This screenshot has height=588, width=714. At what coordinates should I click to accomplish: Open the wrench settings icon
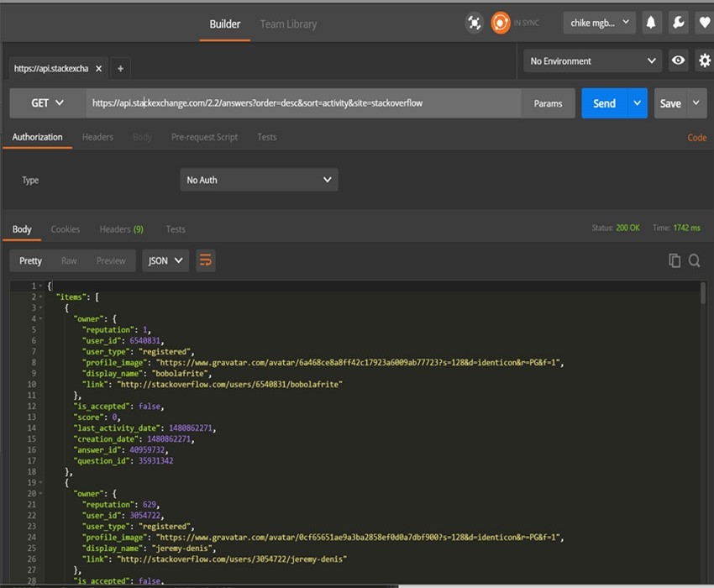[x=679, y=23]
